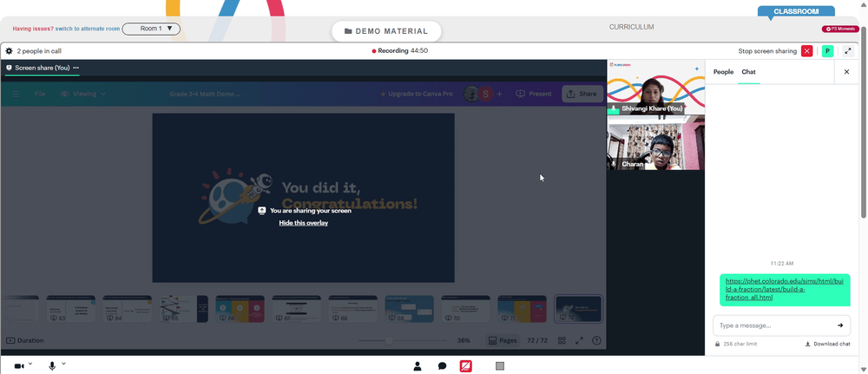The height and width of the screenshot is (374, 868).
Task: Open Canva help question mark icon
Action: [x=597, y=340]
